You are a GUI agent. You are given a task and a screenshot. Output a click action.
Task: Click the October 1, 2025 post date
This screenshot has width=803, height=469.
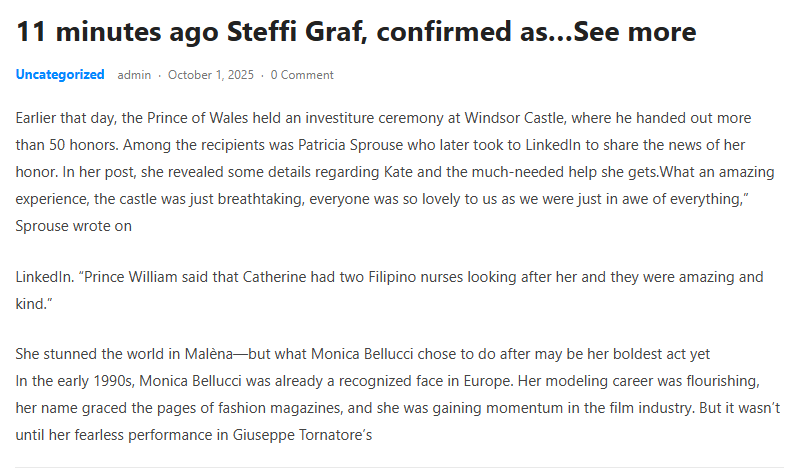[210, 75]
